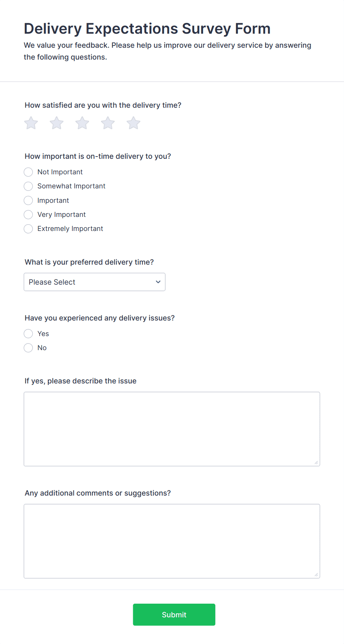This screenshot has width=344, height=644.
Task: Click the dropdown chevron arrow
Action: (158, 282)
